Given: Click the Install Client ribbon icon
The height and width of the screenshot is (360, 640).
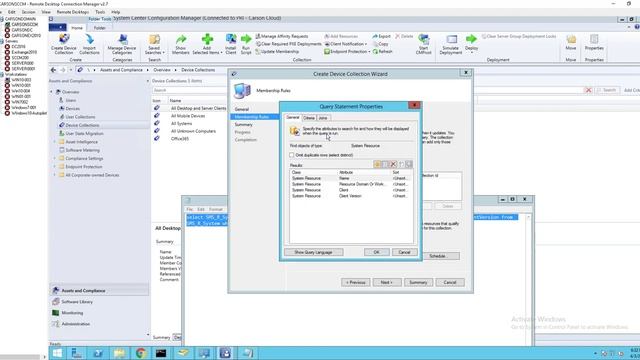Looking at the screenshot, I should (x=231, y=44).
